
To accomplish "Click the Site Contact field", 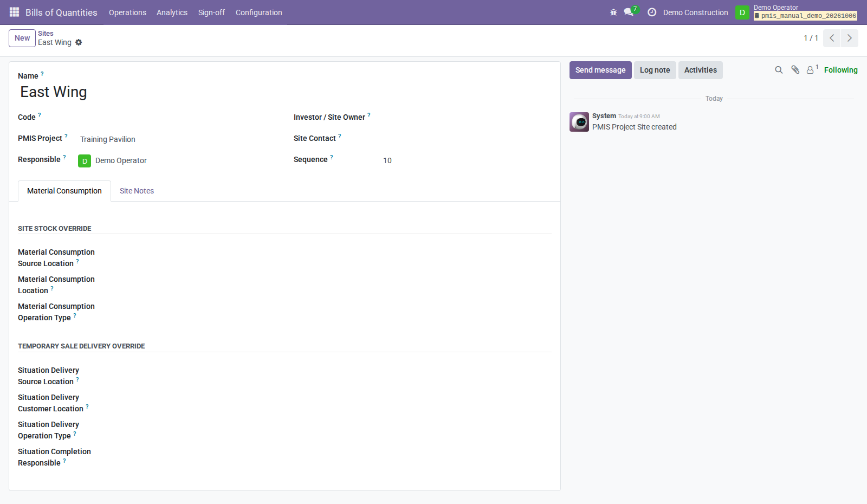I will tap(467, 139).
